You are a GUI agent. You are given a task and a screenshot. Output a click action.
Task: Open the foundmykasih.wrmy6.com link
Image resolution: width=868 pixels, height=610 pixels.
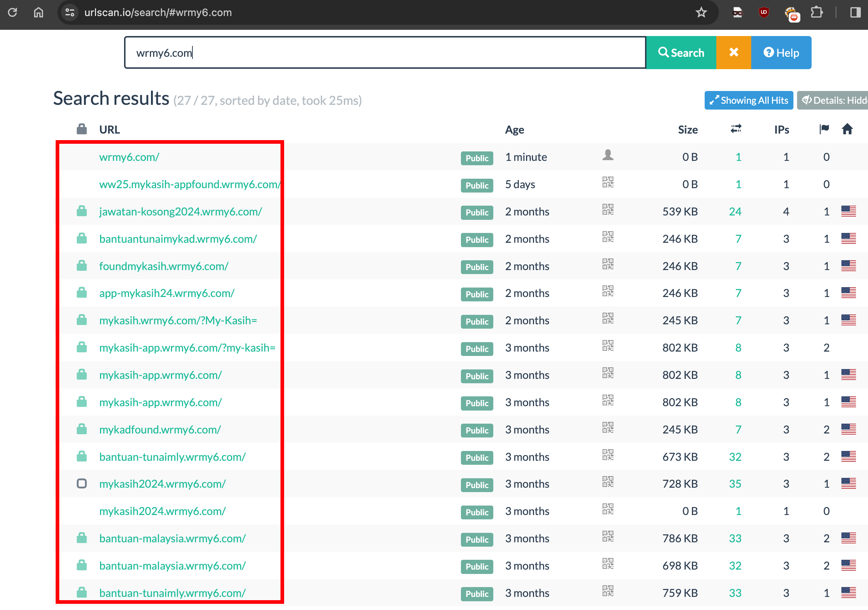tap(164, 266)
